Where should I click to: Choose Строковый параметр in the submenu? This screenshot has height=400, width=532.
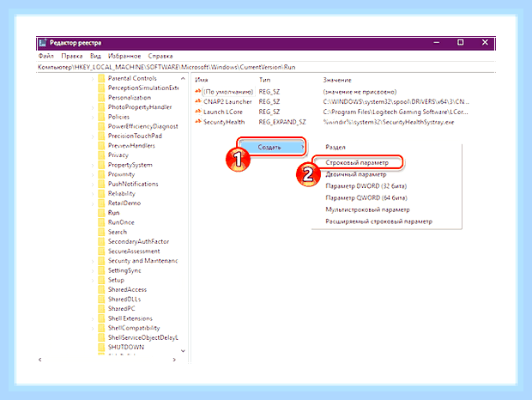(357, 162)
